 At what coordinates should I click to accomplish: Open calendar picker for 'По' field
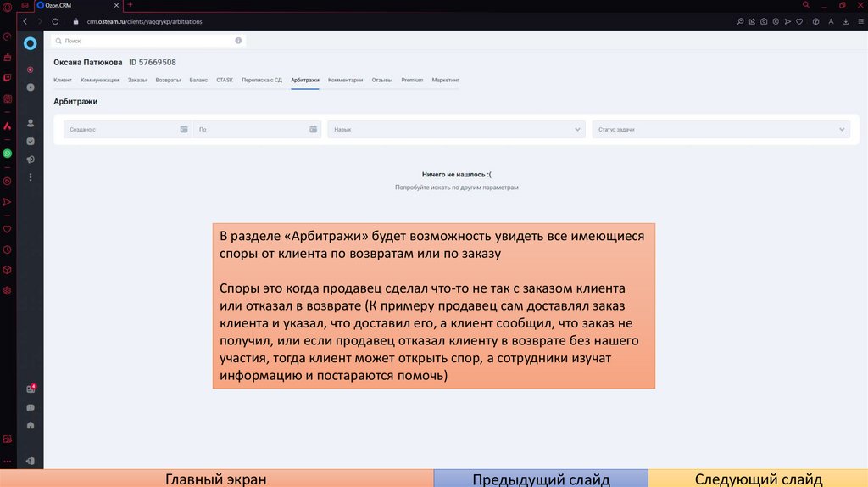pos(314,129)
